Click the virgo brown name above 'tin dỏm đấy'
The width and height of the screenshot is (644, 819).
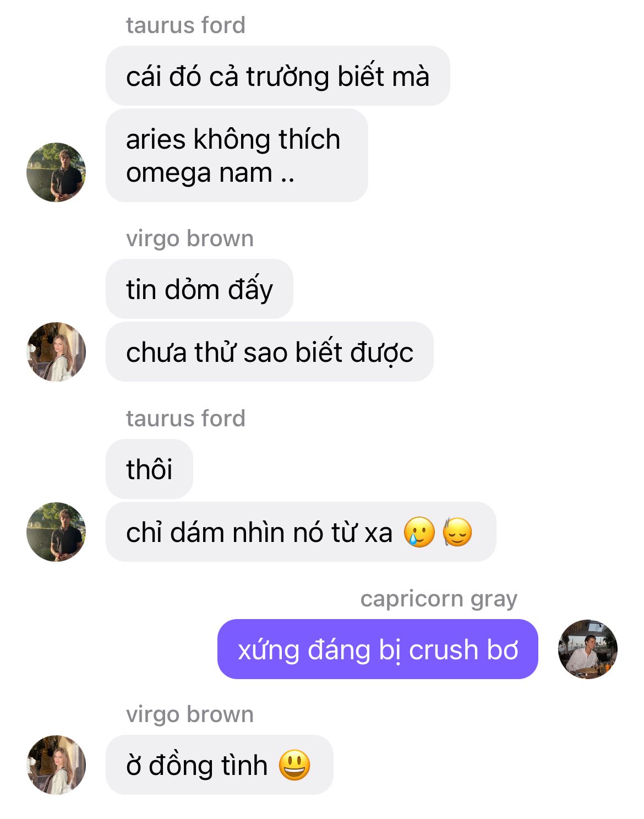click(190, 238)
